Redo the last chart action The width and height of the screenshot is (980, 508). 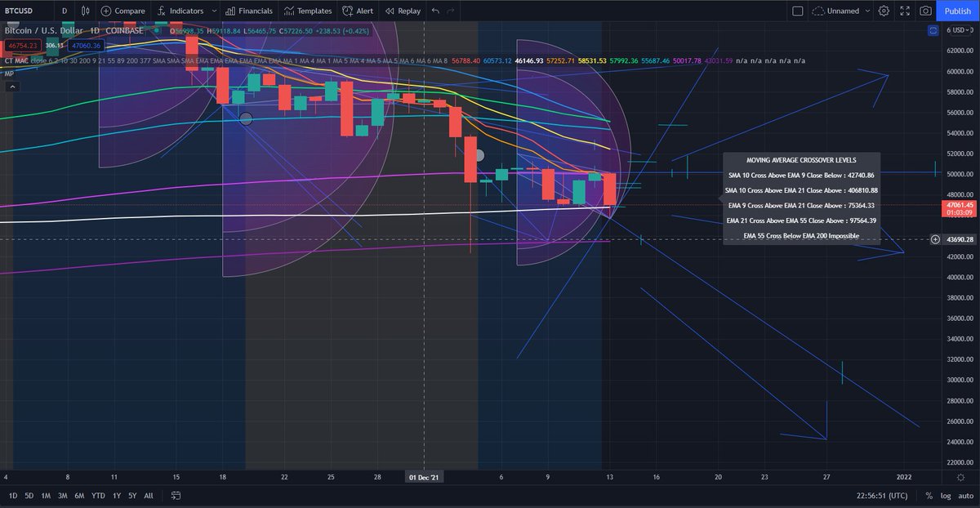pos(450,11)
